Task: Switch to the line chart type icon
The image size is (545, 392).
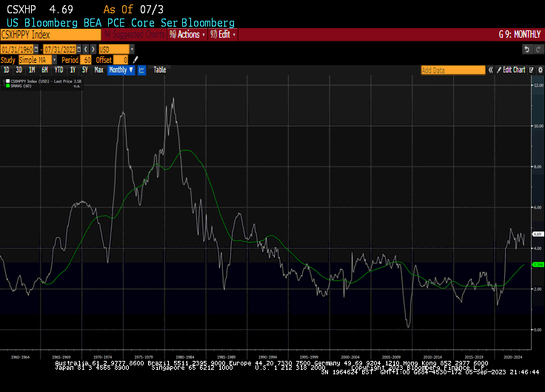Action: click(x=141, y=70)
